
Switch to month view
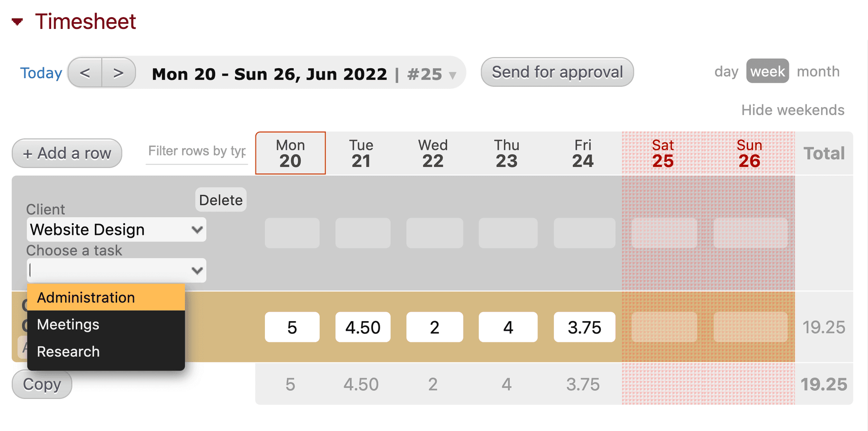[818, 71]
